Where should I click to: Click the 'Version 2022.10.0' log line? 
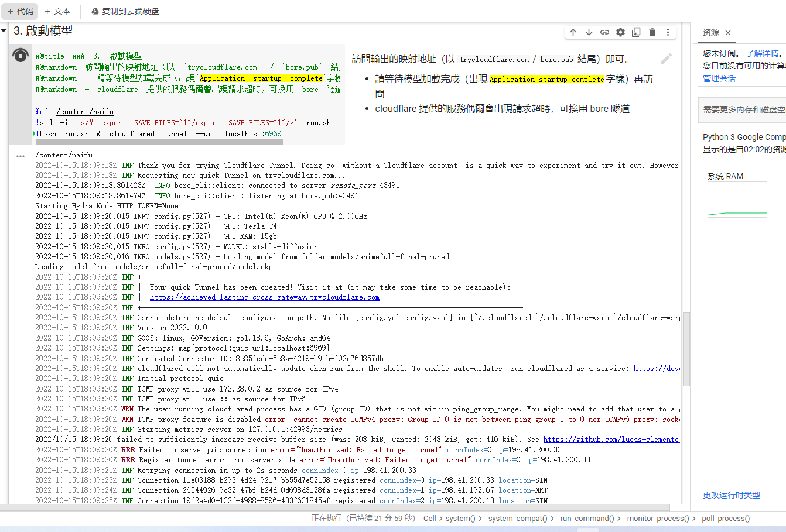[121, 328]
